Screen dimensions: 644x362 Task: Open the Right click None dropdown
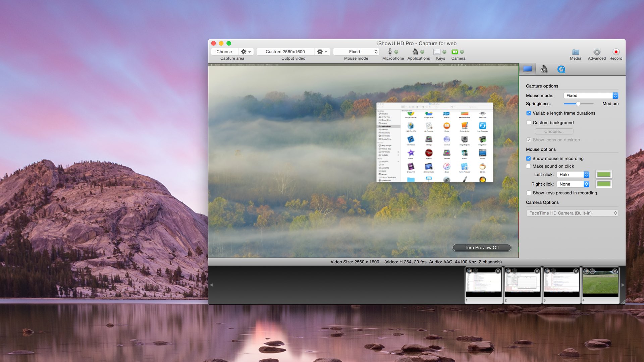(573, 184)
